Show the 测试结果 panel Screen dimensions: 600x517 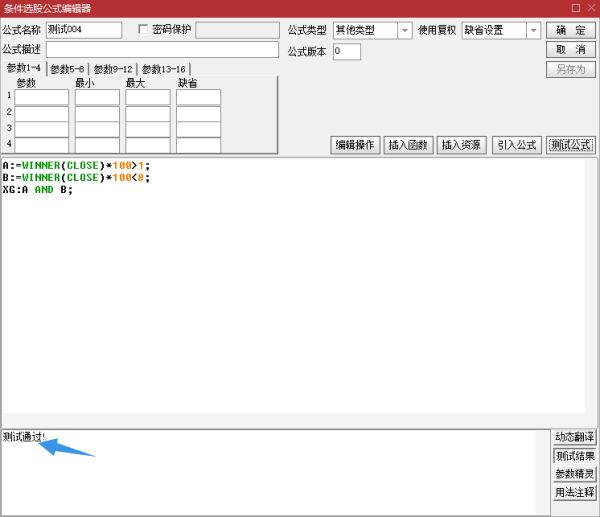click(x=575, y=456)
